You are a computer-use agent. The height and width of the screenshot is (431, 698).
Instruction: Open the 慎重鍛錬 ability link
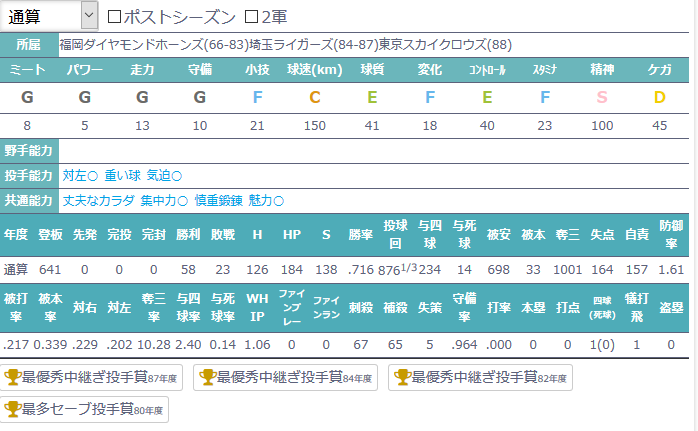click(x=218, y=200)
